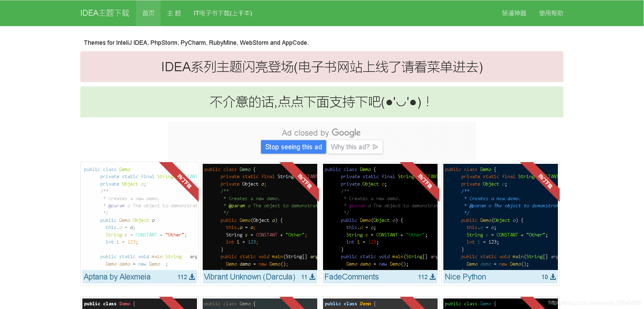Click download count 11 on Vibrant Unknown card
644x309 pixels.
pyautogui.click(x=304, y=277)
